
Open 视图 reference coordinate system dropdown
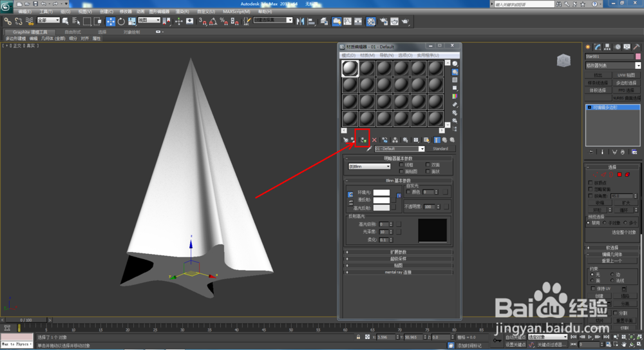pyautogui.click(x=149, y=20)
